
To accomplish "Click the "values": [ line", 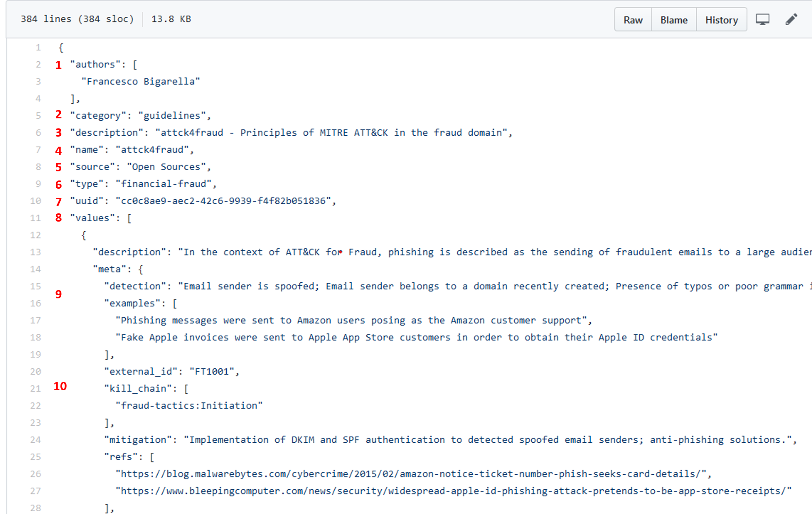I will (101, 218).
